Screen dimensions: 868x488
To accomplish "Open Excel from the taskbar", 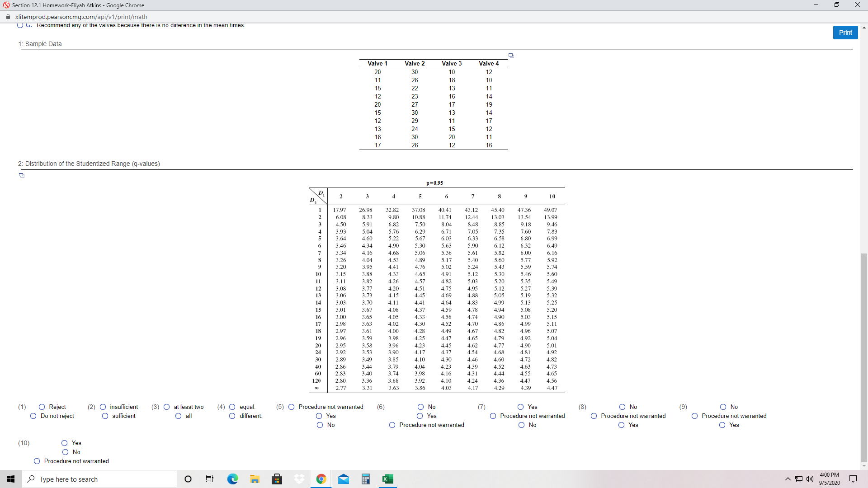I will [x=387, y=479].
